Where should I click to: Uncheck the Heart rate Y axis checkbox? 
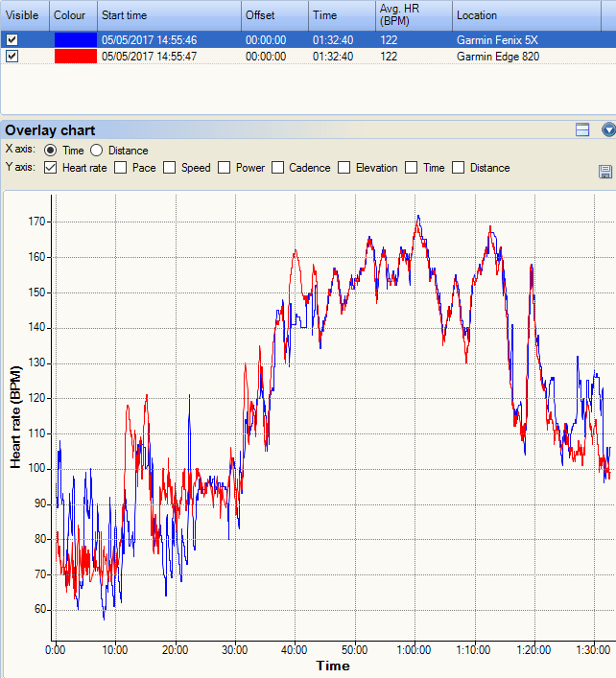(51, 168)
